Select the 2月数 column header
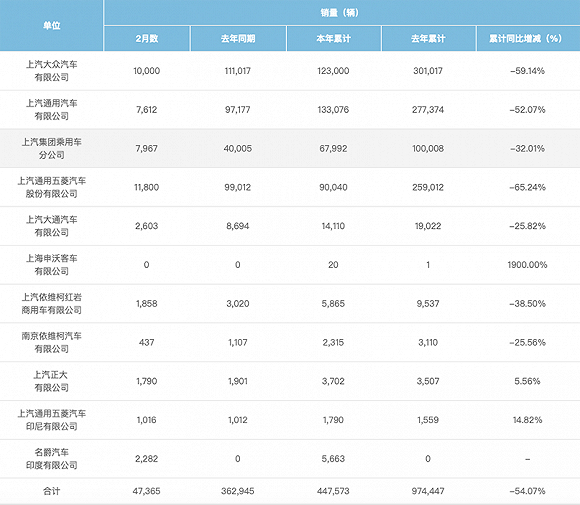 coord(146,38)
